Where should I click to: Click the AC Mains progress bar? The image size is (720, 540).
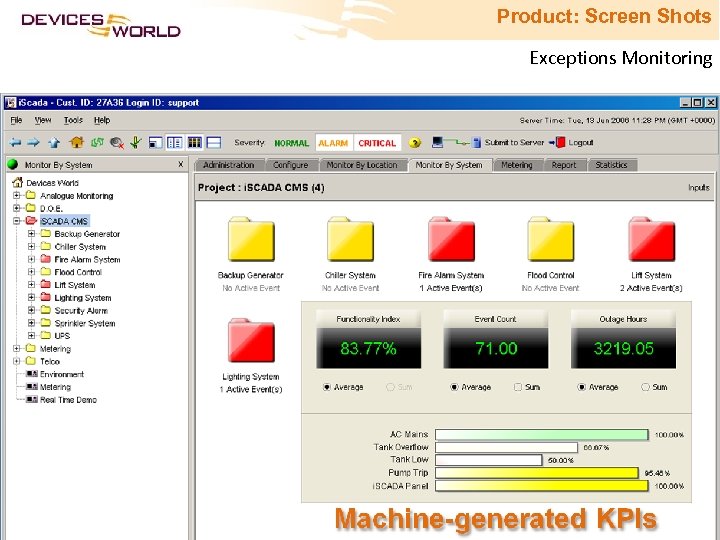[542, 434]
